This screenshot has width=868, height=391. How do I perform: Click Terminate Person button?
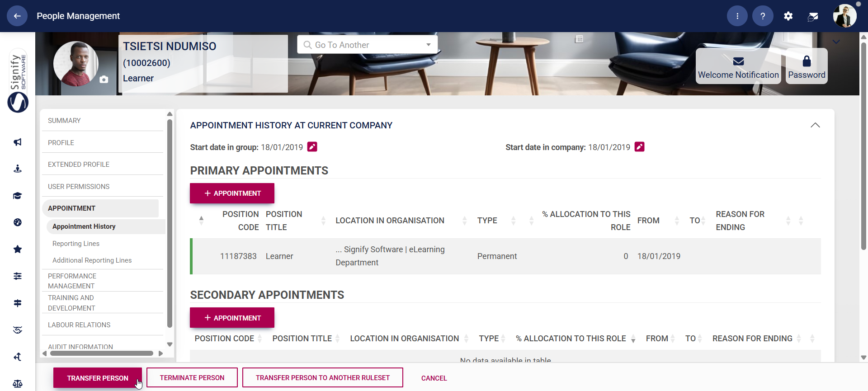pos(192,378)
